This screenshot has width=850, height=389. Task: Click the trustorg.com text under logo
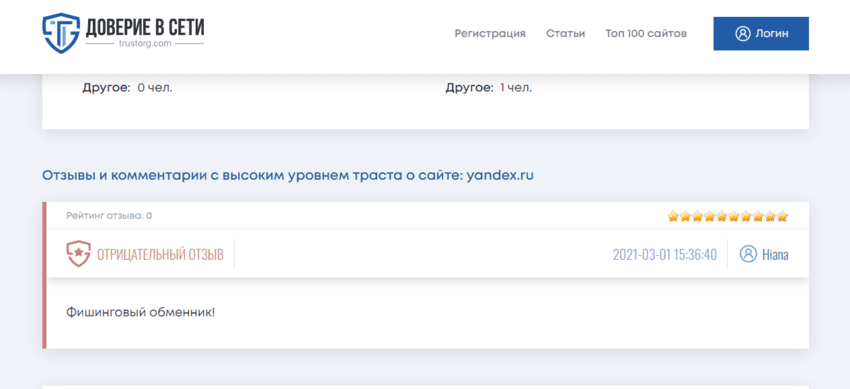point(145,44)
